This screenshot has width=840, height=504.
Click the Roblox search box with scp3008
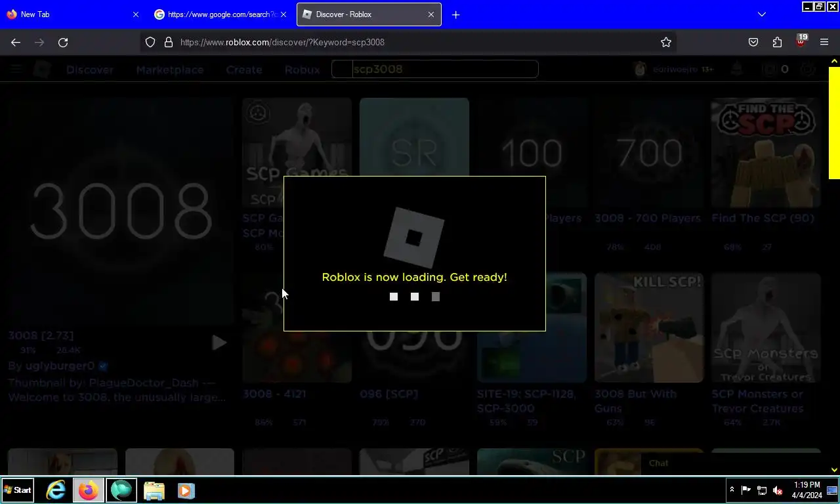[x=435, y=69]
